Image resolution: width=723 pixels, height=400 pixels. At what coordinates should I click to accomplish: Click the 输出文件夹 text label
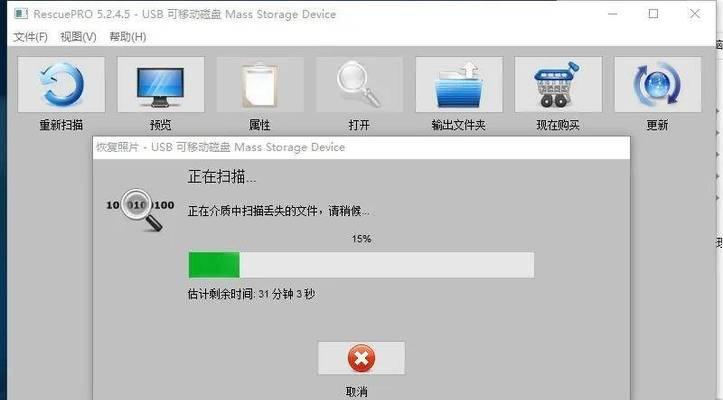(459, 125)
